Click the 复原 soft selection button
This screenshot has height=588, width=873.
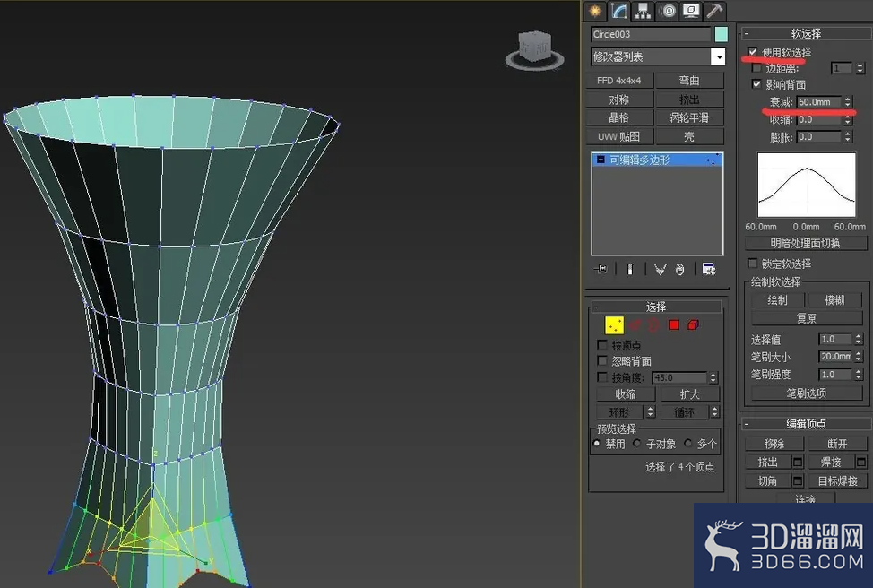point(807,318)
